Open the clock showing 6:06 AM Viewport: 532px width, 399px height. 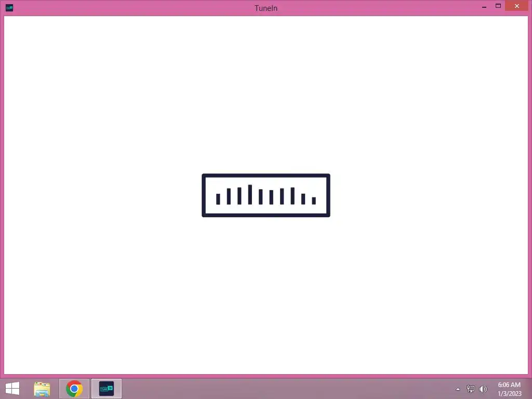[509, 389]
